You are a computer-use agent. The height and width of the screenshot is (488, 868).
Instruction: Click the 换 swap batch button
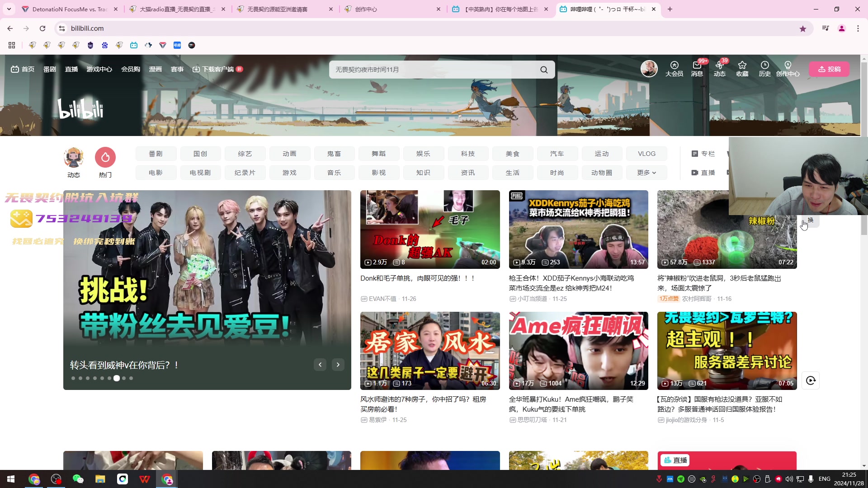pyautogui.click(x=810, y=220)
